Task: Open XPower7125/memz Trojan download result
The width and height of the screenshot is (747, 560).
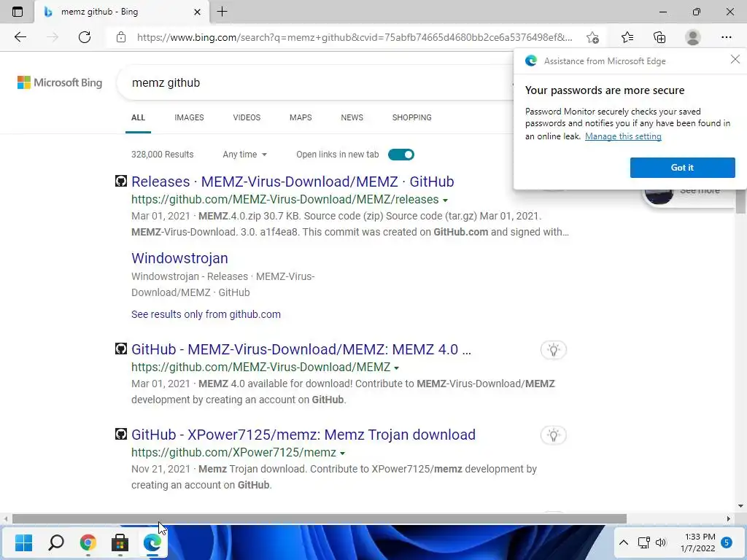Action: (303, 435)
